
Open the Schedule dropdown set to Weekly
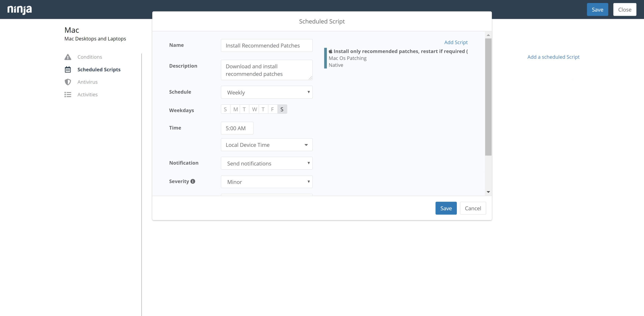pos(266,92)
